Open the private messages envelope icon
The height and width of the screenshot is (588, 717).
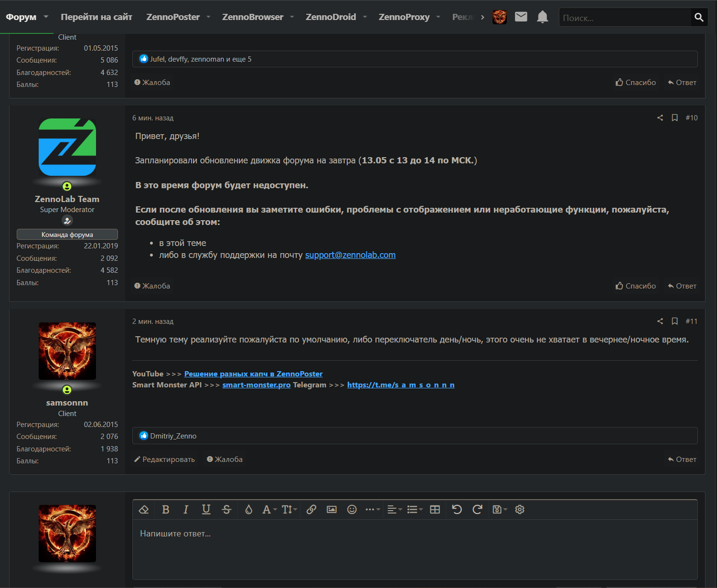(x=521, y=17)
